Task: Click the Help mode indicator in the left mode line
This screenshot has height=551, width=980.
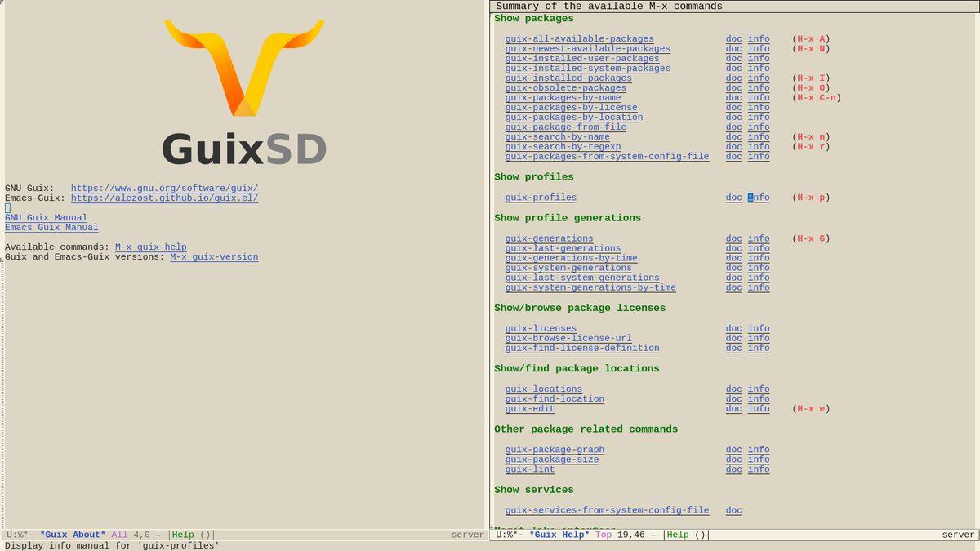Action: [183, 535]
